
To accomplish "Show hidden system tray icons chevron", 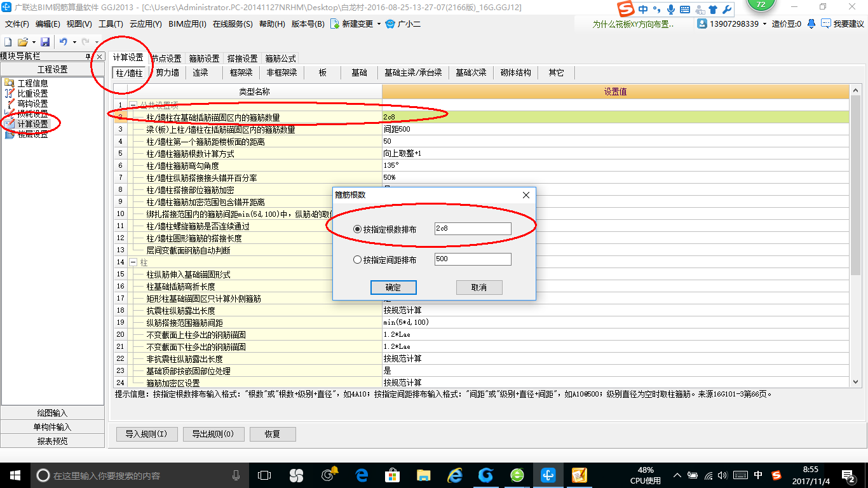I will coord(678,475).
